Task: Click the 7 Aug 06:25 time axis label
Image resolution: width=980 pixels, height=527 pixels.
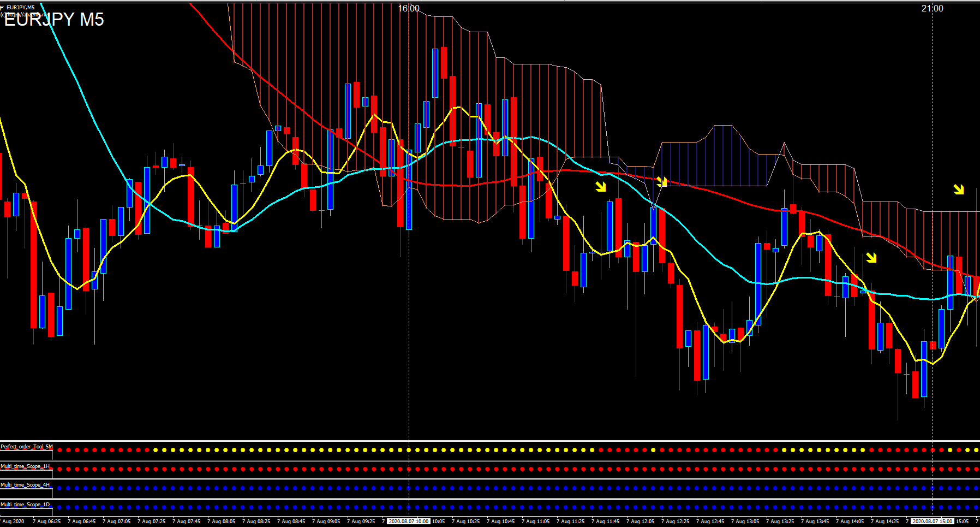Action: 47,522
